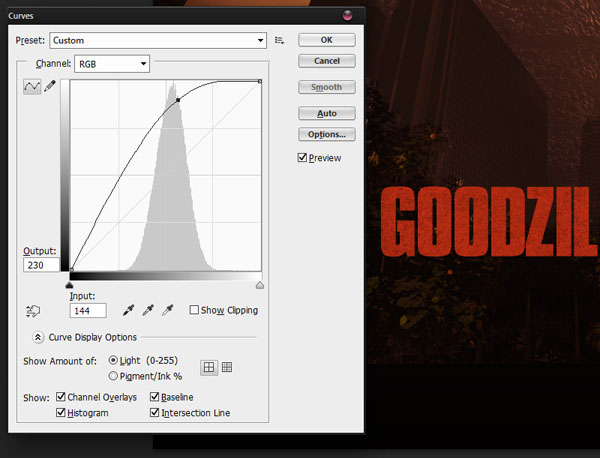Select the pencil draw curve tool
This screenshot has height=458, width=600.
click(50, 86)
